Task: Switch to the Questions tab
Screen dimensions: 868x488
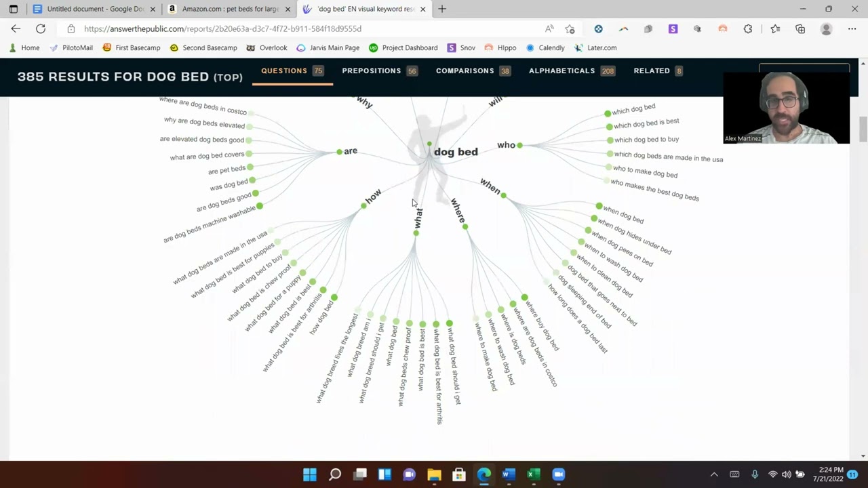Action: click(292, 70)
